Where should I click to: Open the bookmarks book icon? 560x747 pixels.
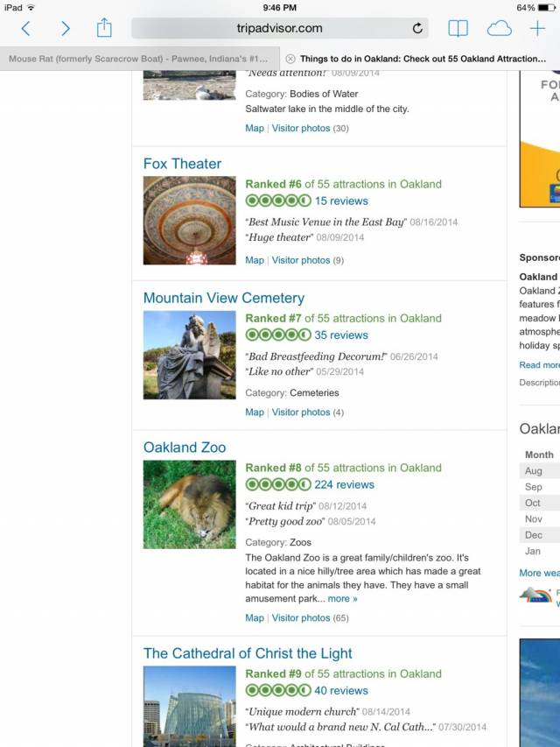pyautogui.click(x=458, y=29)
